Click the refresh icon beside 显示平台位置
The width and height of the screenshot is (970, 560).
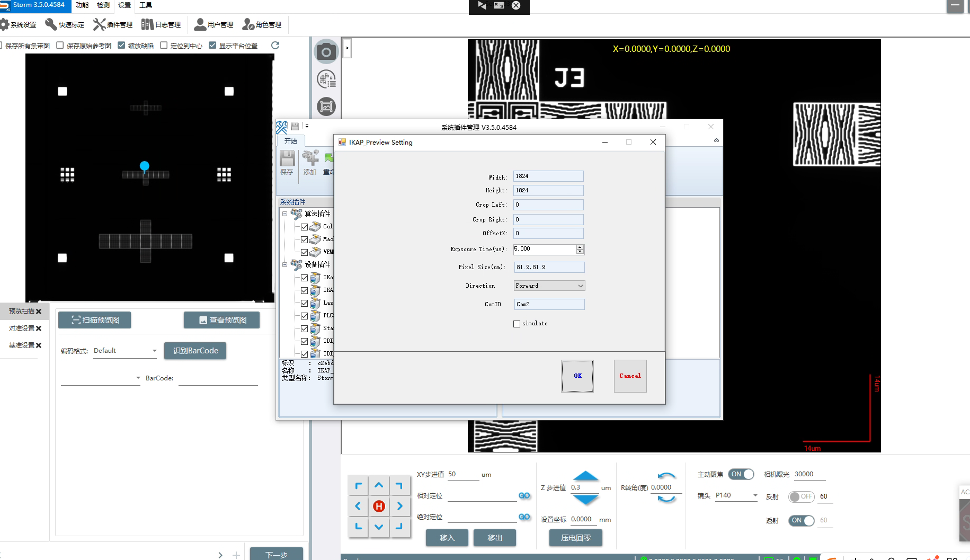[275, 46]
